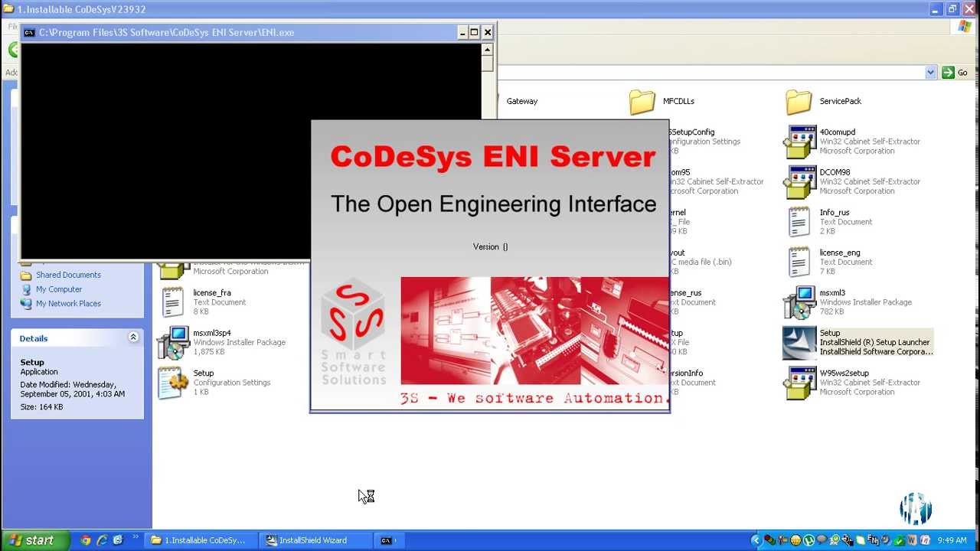This screenshot has height=551, width=980.
Task: Expand hidden system tray icons arrow
Action: pos(756,540)
